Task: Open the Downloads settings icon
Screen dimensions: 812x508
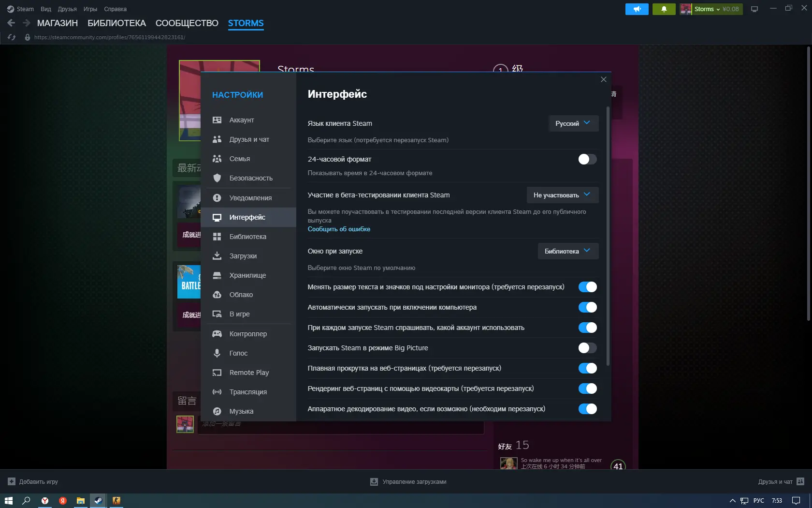Action: pos(217,256)
